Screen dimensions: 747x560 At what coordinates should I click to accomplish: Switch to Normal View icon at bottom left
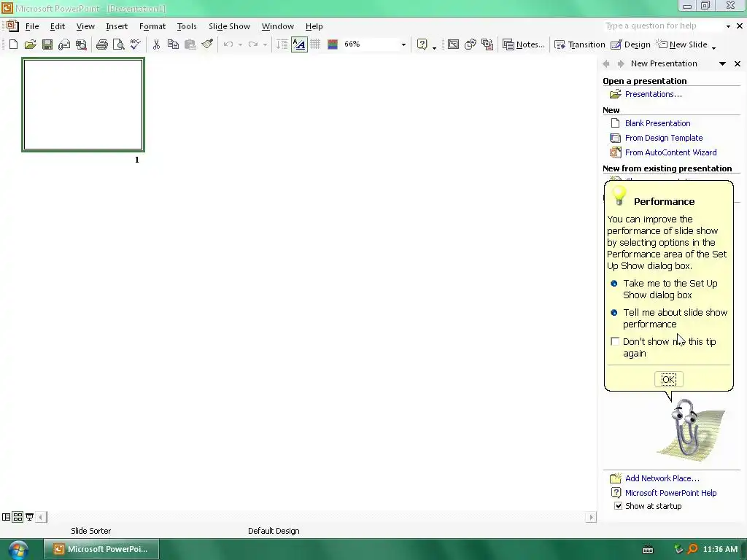(6, 517)
